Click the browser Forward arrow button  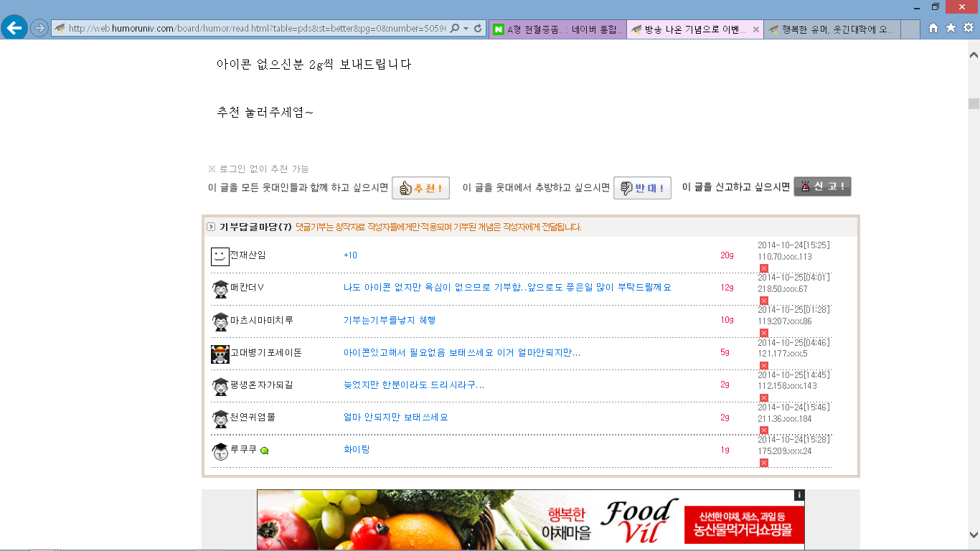[x=39, y=29]
